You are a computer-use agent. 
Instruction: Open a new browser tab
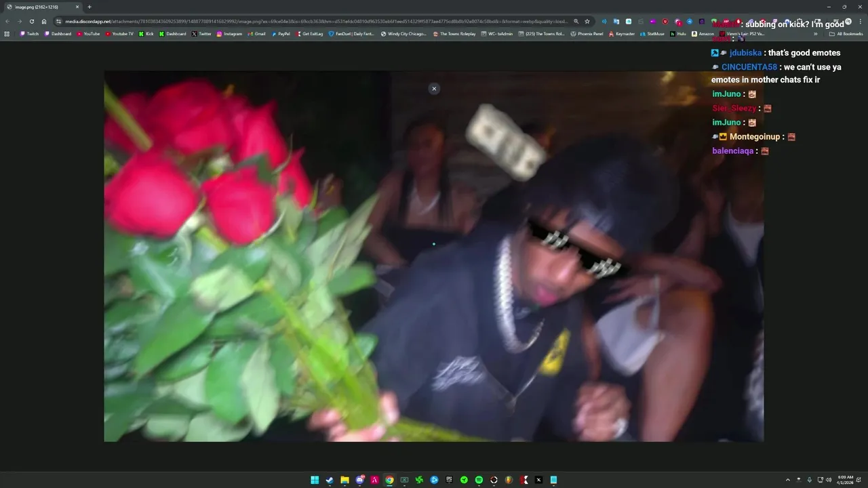point(90,7)
